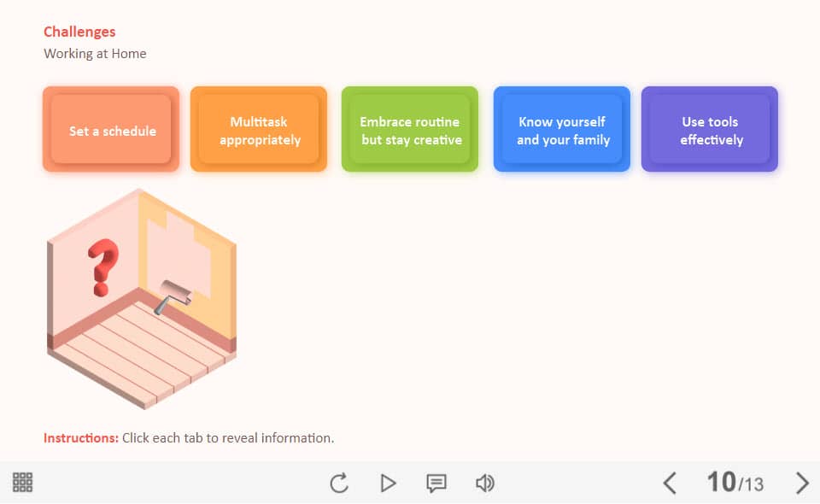Click the red "Instructions:" label
Image resolution: width=820 pixels, height=504 pixels.
tap(80, 438)
